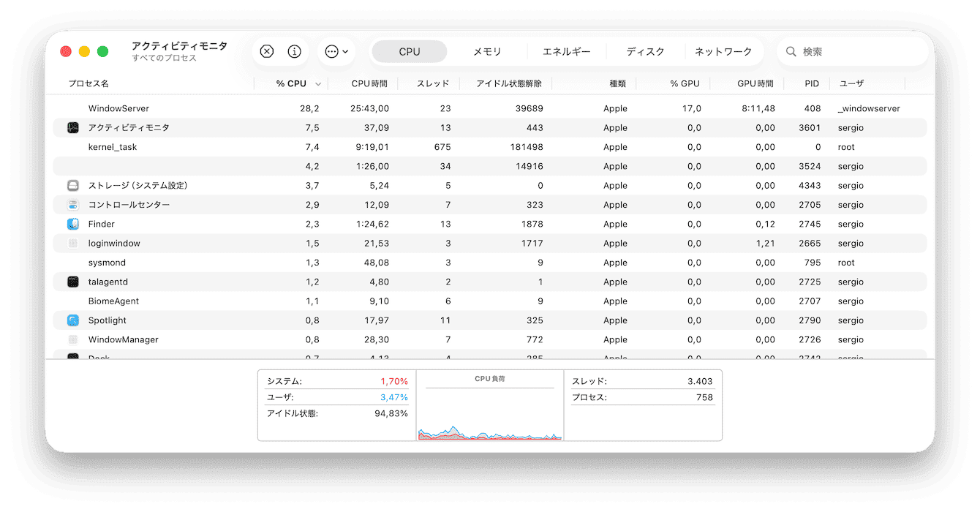Image resolution: width=980 pixels, height=512 pixels.
Task: Select the talagentd process name
Action: [x=108, y=282]
